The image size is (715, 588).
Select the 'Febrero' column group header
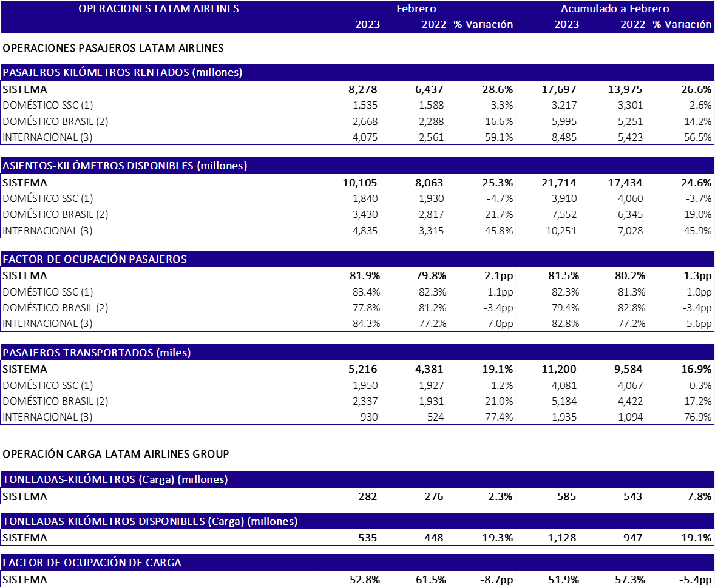click(x=416, y=8)
